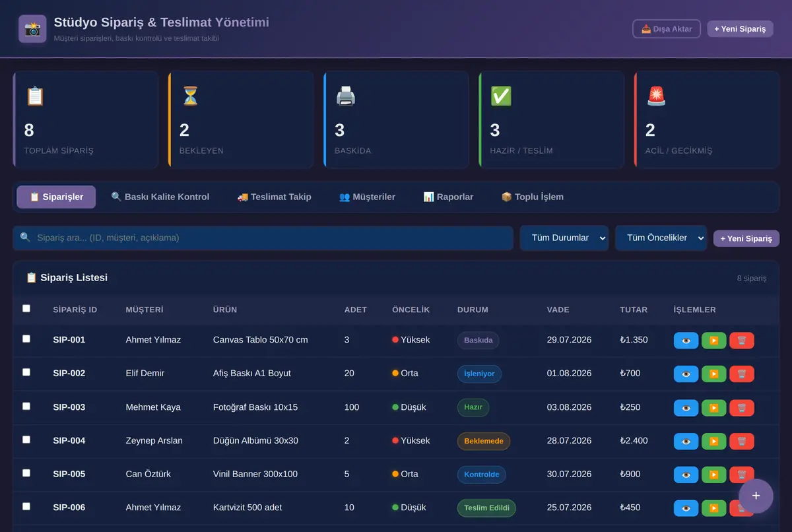This screenshot has width=792, height=532.
Task: Click the camera logo icon in header
Action: pos(32,29)
